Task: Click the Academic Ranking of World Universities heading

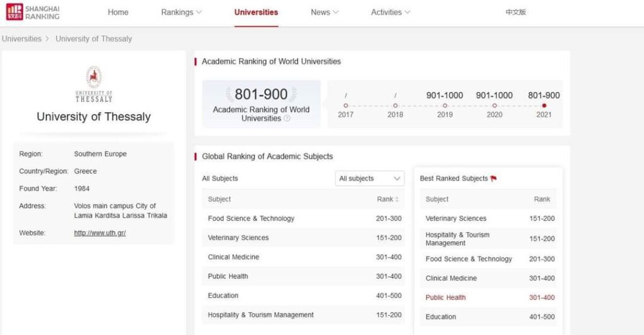Action: click(272, 62)
